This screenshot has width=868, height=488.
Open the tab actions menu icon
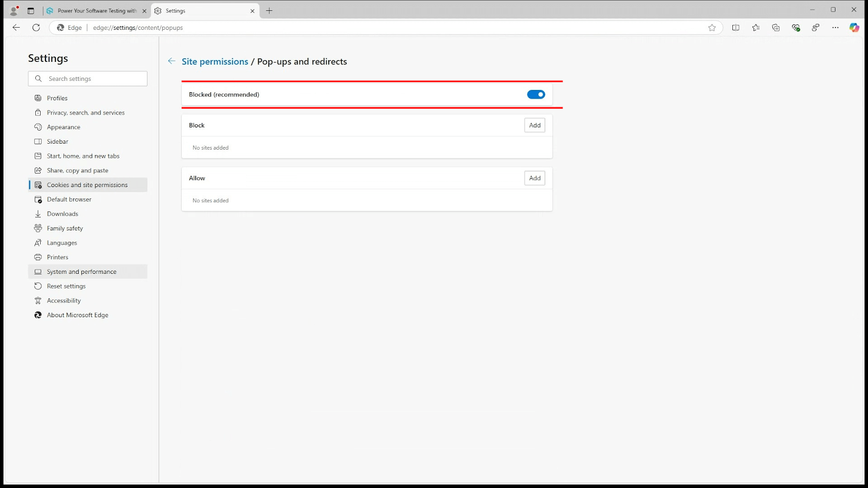[31, 11]
